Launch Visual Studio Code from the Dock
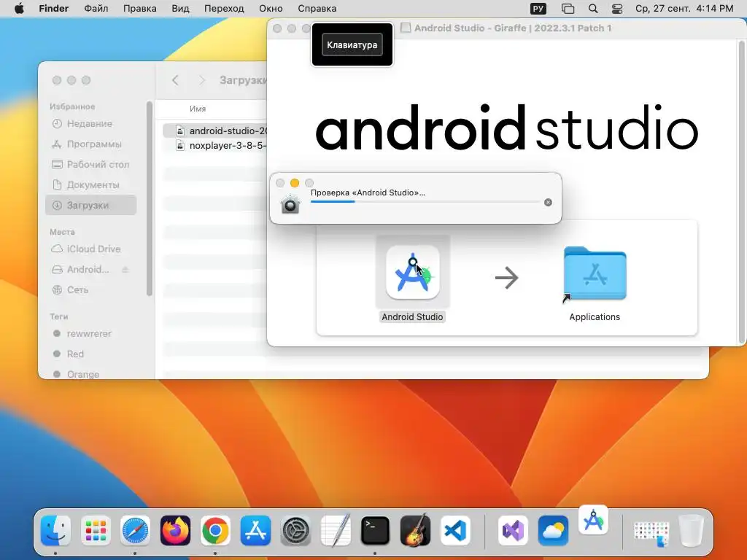 (455, 530)
